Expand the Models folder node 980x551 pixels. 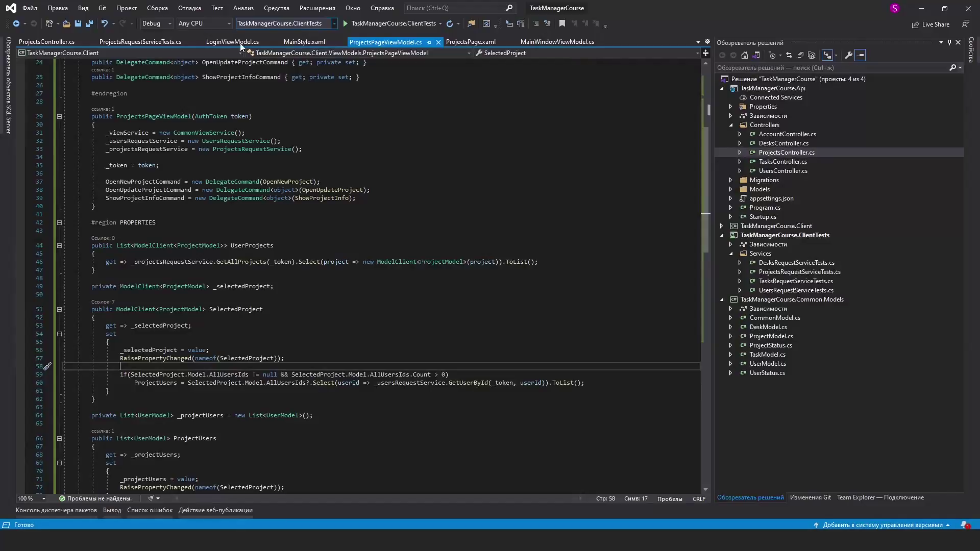pos(730,189)
